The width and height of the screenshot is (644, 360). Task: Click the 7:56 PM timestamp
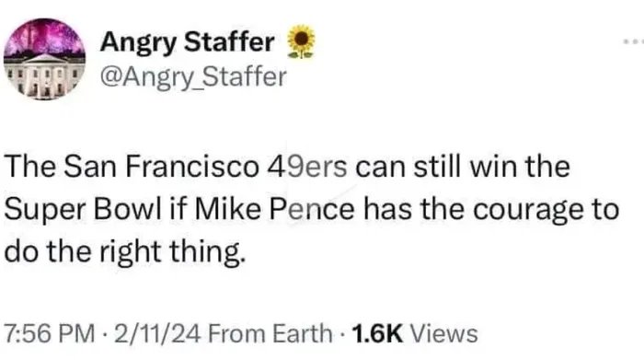tap(50, 333)
